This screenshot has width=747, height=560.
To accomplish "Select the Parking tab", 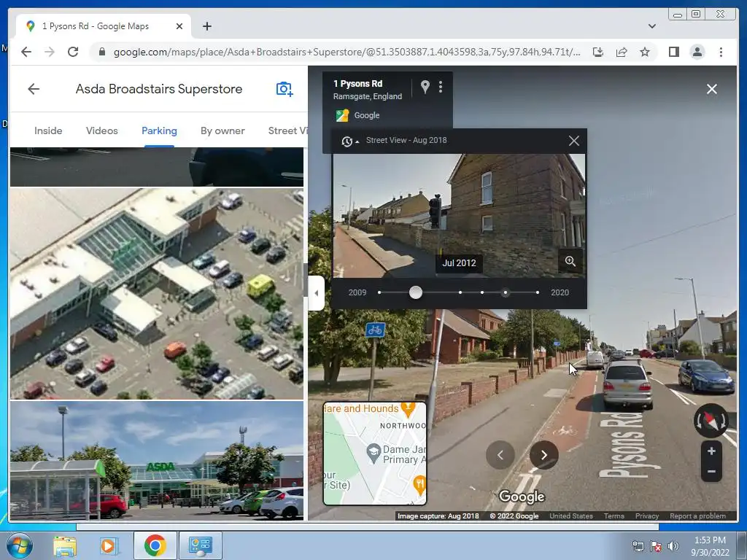I will (159, 131).
